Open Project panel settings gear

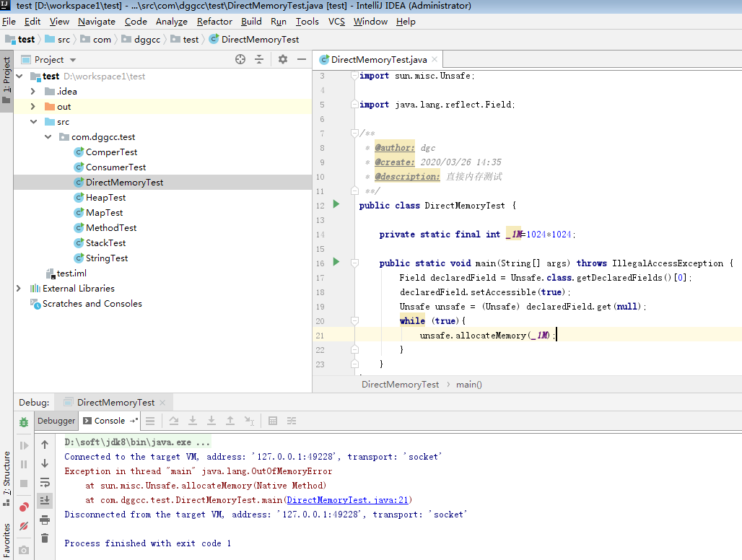(282, 59)
